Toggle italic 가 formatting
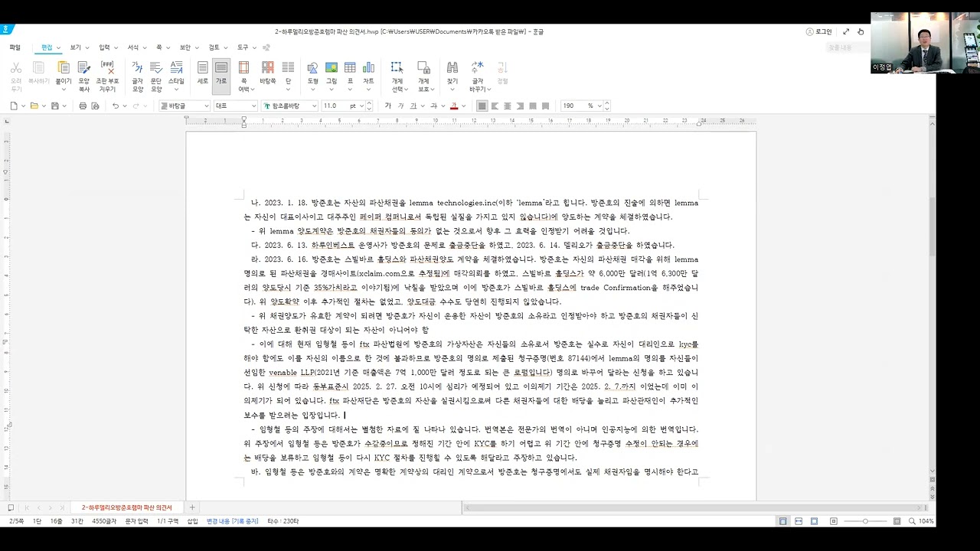The width and height of the screenshot is (980, 551). (x=400, y=106)
